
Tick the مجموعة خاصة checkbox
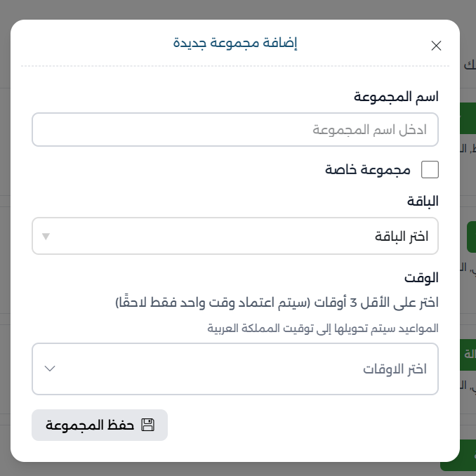[429, 170]
